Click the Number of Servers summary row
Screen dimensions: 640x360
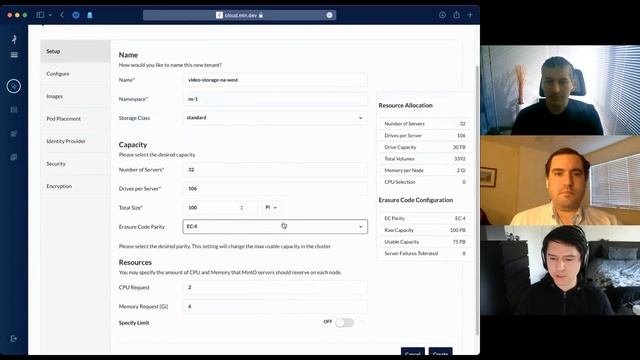coord(425,124)
